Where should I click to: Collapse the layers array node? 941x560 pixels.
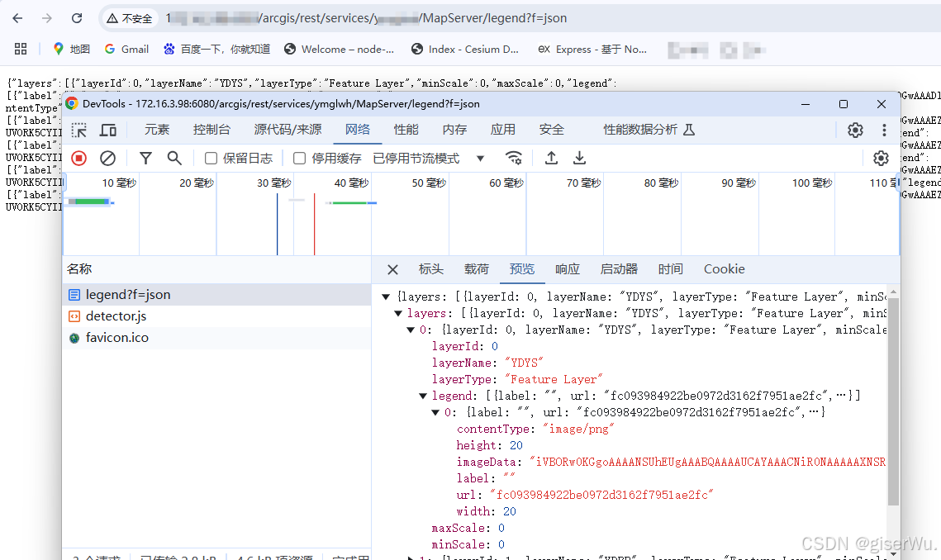[398, 313]
